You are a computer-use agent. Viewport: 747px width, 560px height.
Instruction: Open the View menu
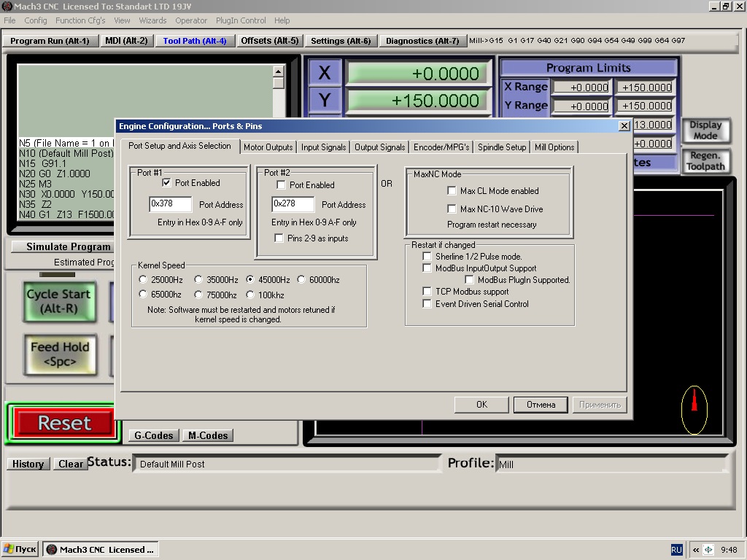122,20
